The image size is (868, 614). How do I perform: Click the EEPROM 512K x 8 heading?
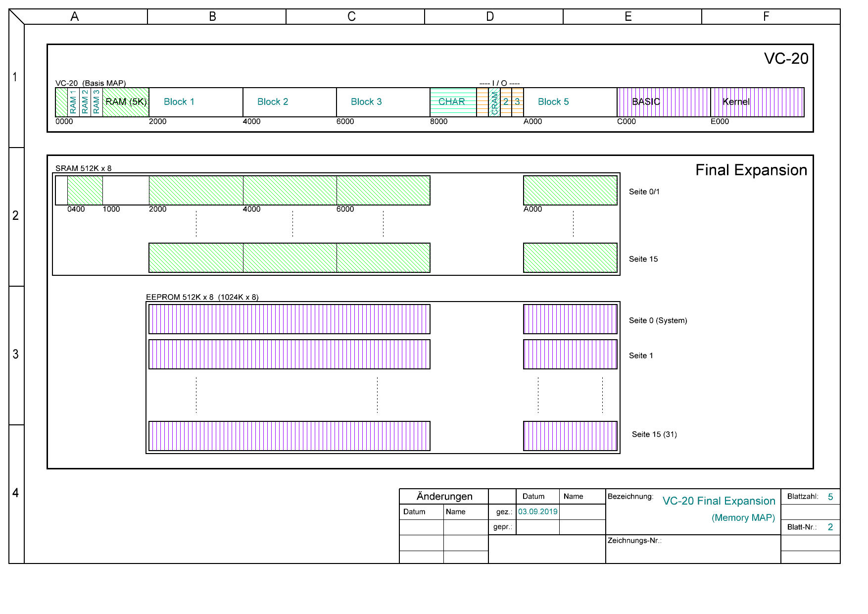202,297
